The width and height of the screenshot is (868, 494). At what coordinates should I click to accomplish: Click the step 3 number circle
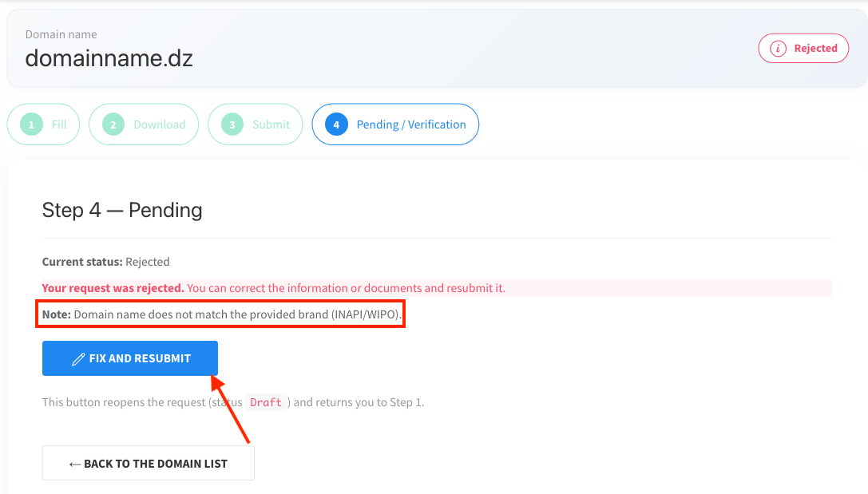coord(232,124)
